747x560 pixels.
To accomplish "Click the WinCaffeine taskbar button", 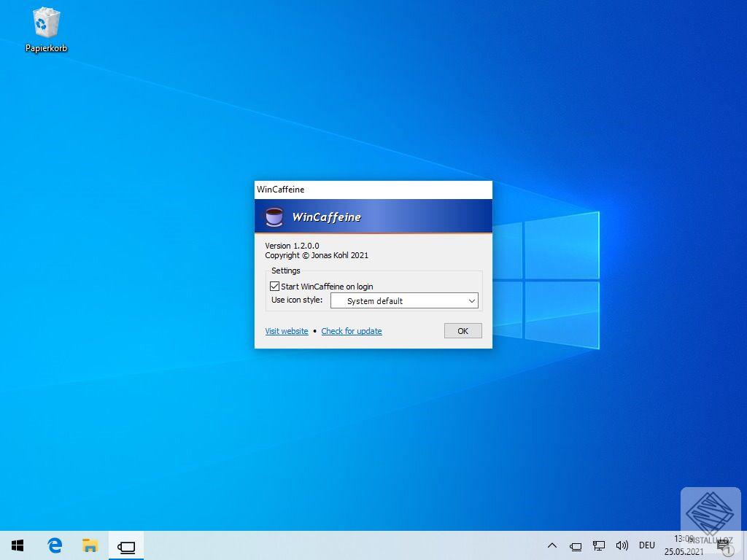I will pyautogui.click(x=126, y=545).
